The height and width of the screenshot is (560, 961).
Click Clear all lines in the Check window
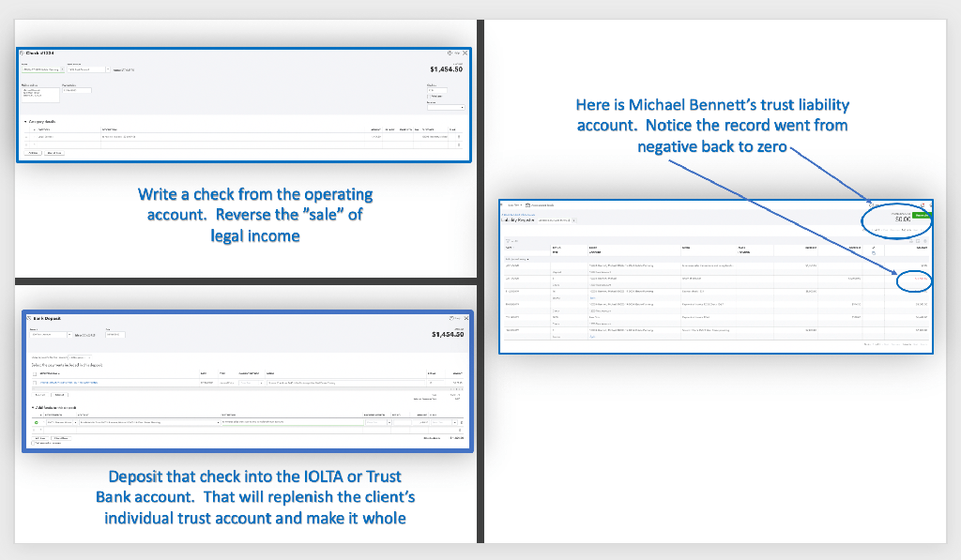point(54,153)
